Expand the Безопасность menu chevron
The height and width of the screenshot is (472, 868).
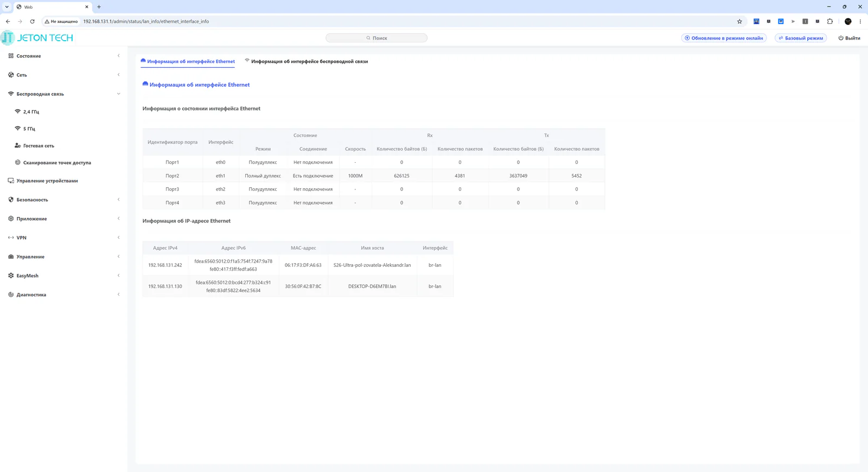pyautogui.click(x=119, y=200)
